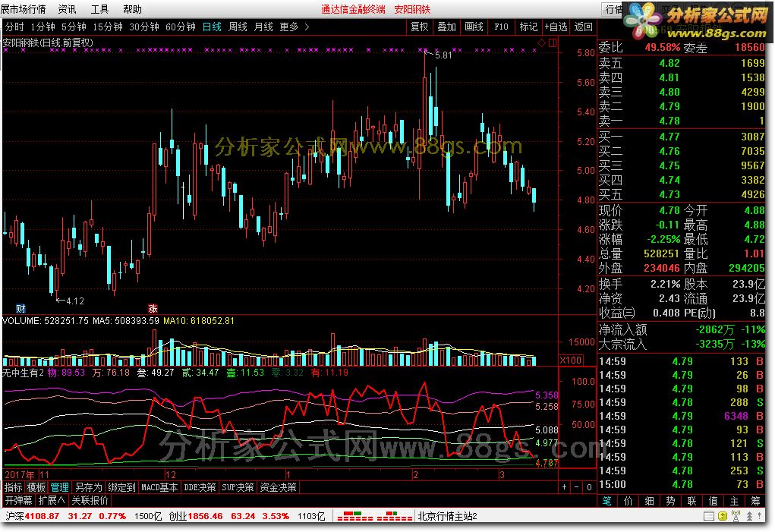Click the split-window icon above price axis

click(553, 43)
